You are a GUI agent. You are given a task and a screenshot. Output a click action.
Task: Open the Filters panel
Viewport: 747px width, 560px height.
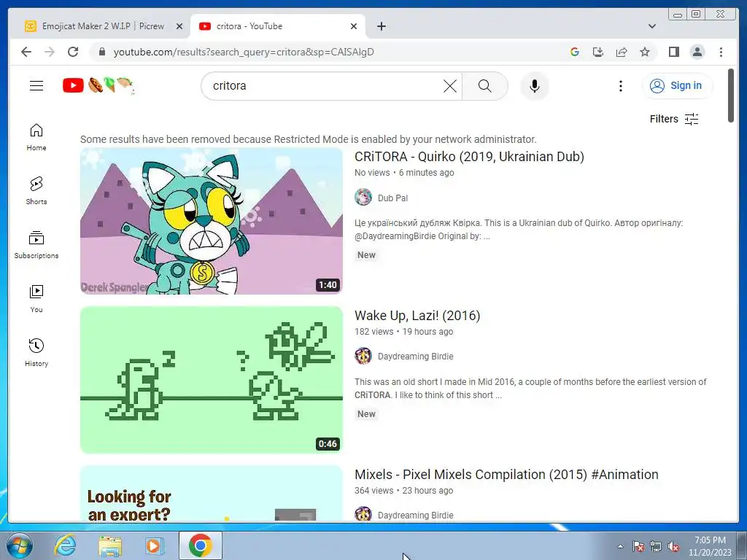pos(673,119)
